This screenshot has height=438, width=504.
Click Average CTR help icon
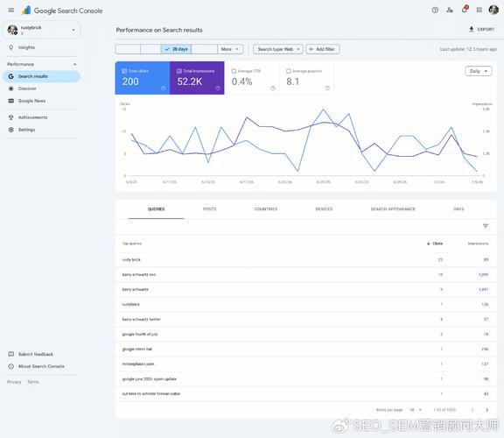(x=273, y=88)
